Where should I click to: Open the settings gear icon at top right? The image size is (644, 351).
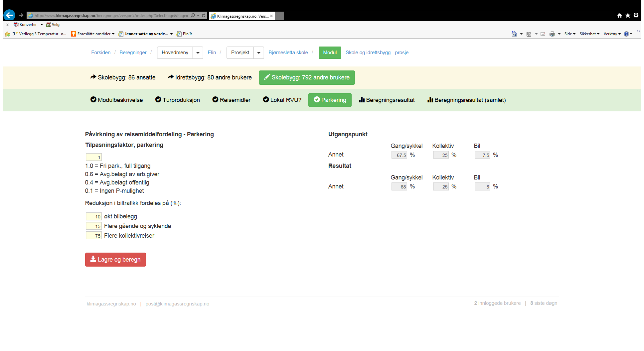(636, 15)
